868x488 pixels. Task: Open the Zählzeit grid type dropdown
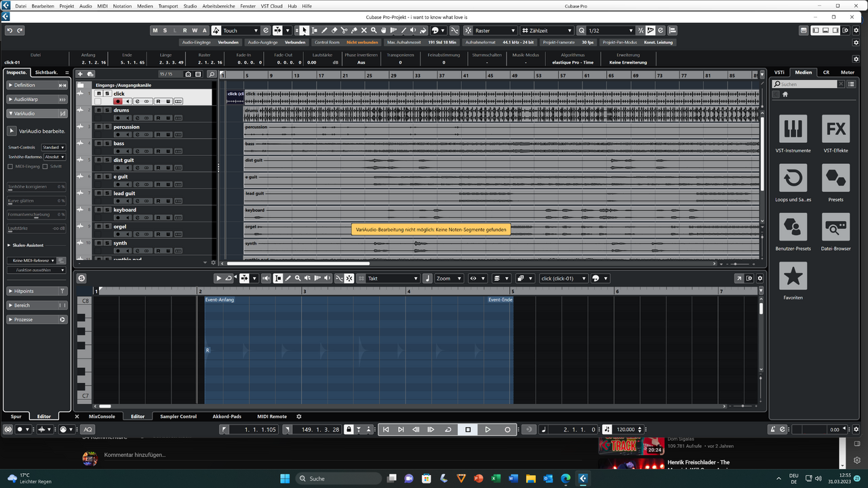pyautogui.click(x=547, y=30)
